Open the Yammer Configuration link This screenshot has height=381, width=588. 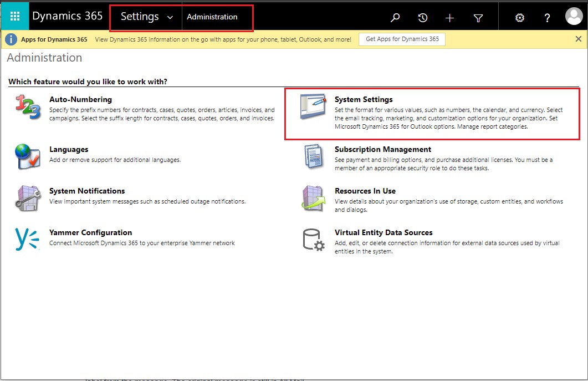[x=91, y=233]
